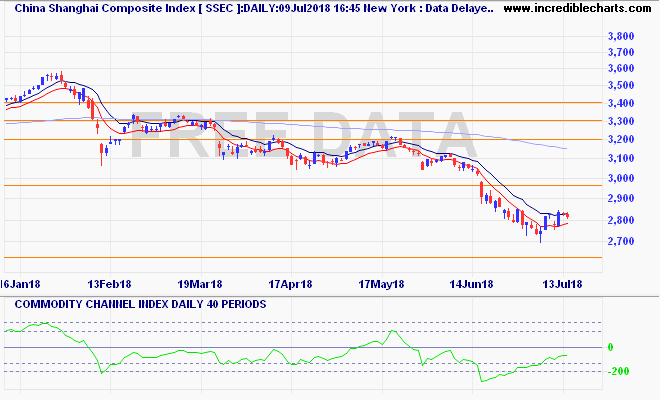Select the CCI -200 level label
Image resolution: width=660 pixels, height=400 pixels.
616,372
